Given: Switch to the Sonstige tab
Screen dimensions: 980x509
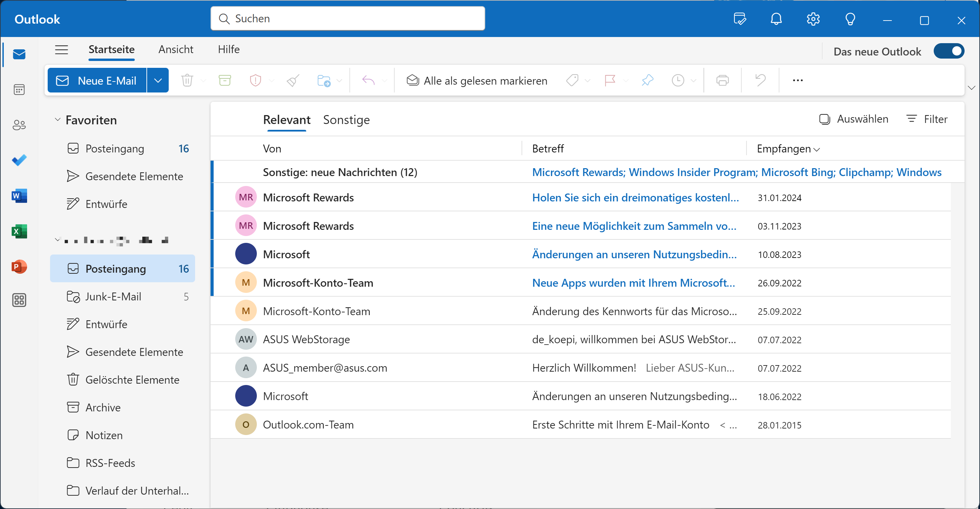Looking at the screenshot, I should point(346,120).
